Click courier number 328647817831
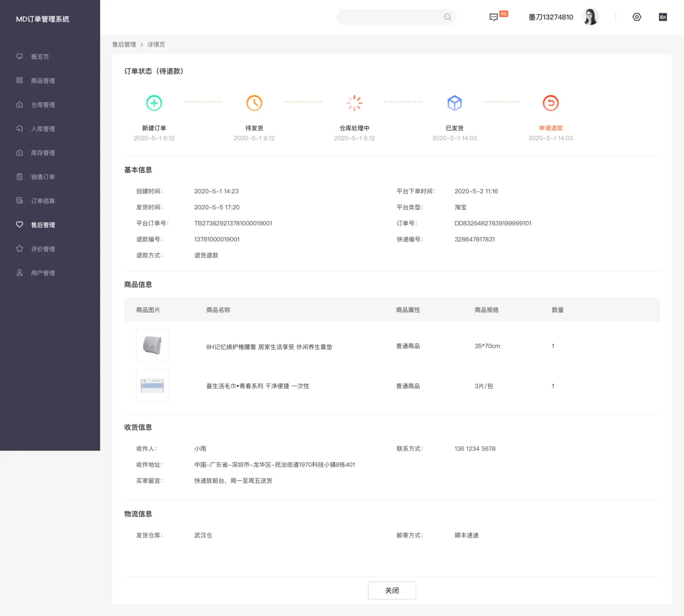The image size is (684, 616). coord(475,239)
